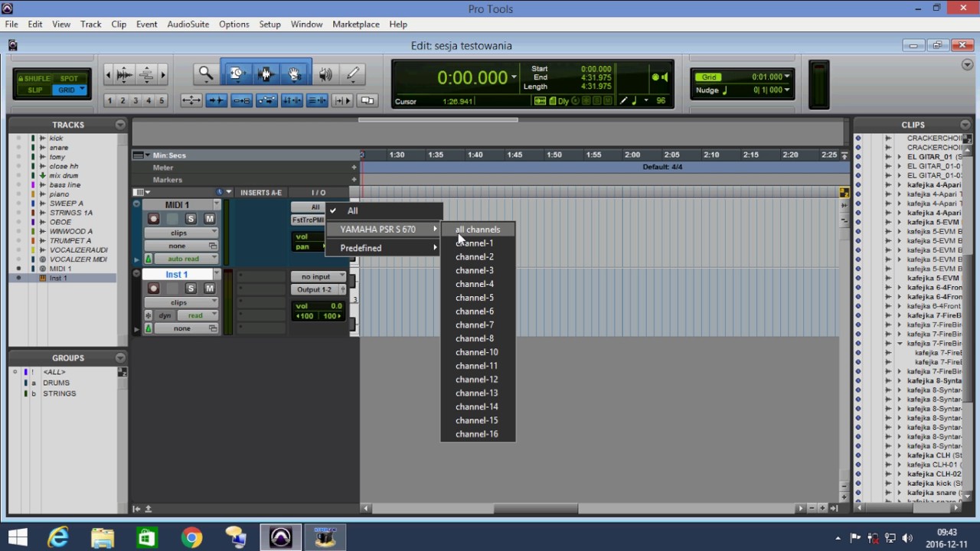Click the MIDI zoom button
980x551 pixels.
(145, 74)
